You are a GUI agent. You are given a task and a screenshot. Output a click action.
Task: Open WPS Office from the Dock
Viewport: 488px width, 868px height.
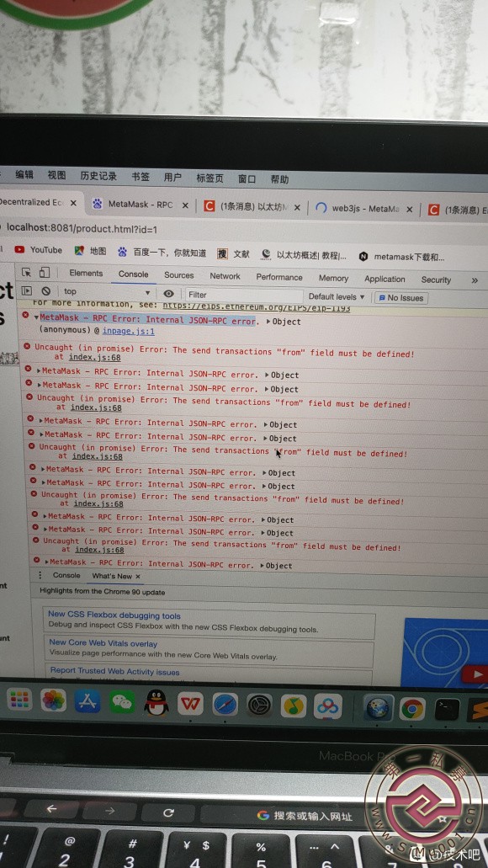(x=190, y=704)
